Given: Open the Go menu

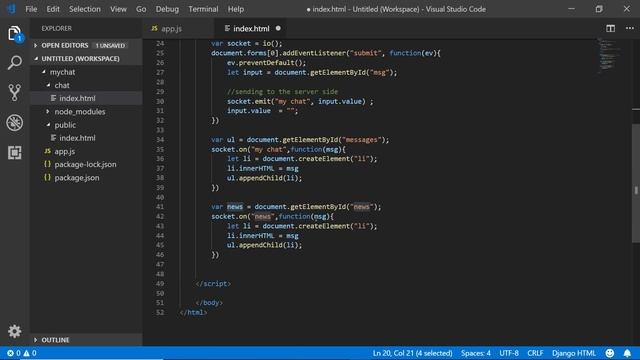Looking at the screenshot, I should tap(141, 9).
